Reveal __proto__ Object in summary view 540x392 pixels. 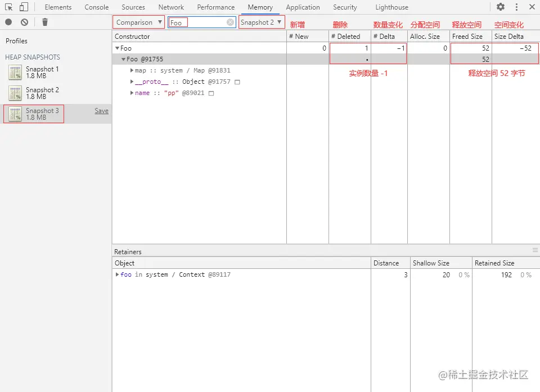pyautogui.click(x=237, y=82)
